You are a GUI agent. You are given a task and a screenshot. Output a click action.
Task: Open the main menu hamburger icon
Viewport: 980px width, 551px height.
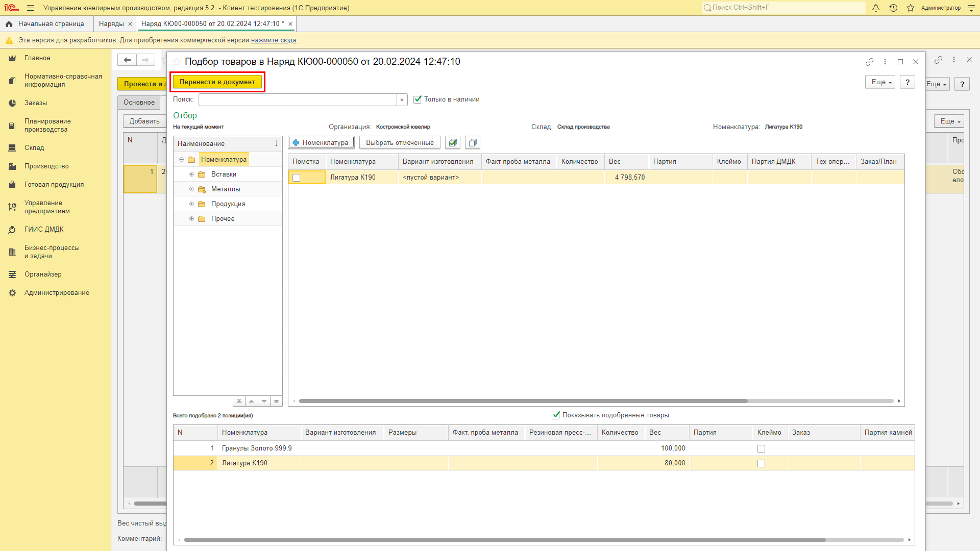click(31, 8)
